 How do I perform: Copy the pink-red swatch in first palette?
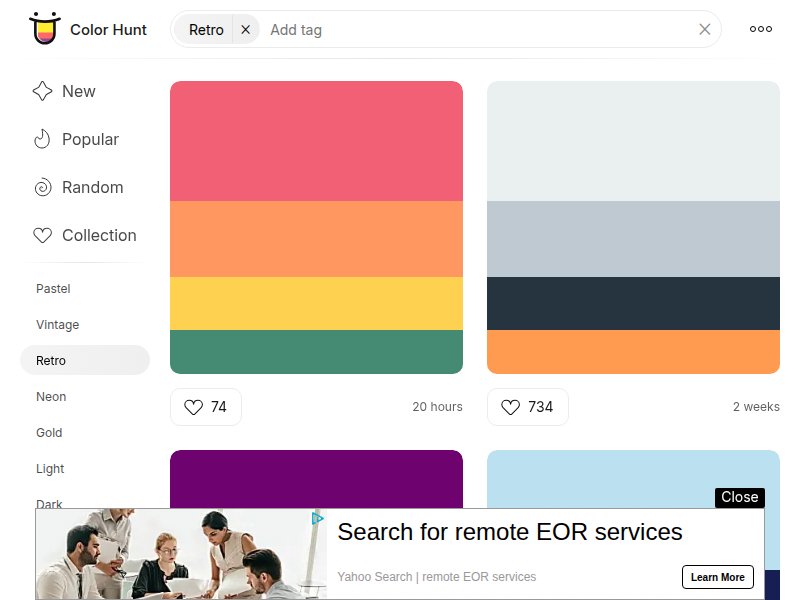click(316, 141)
